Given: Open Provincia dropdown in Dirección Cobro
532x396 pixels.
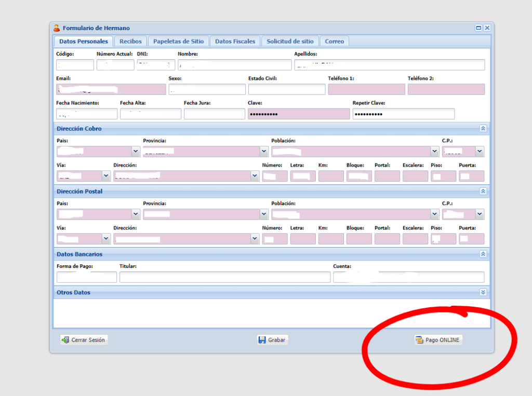Looking at the screenshot, I should coord(264,151).
